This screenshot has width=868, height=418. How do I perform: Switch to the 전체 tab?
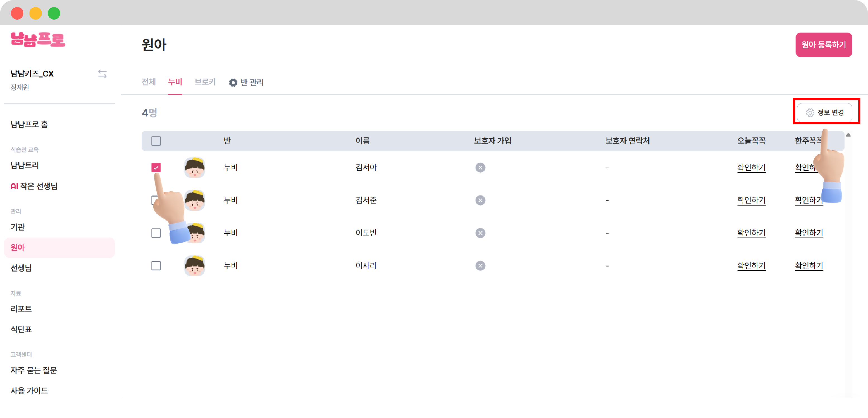pos(149,82)
